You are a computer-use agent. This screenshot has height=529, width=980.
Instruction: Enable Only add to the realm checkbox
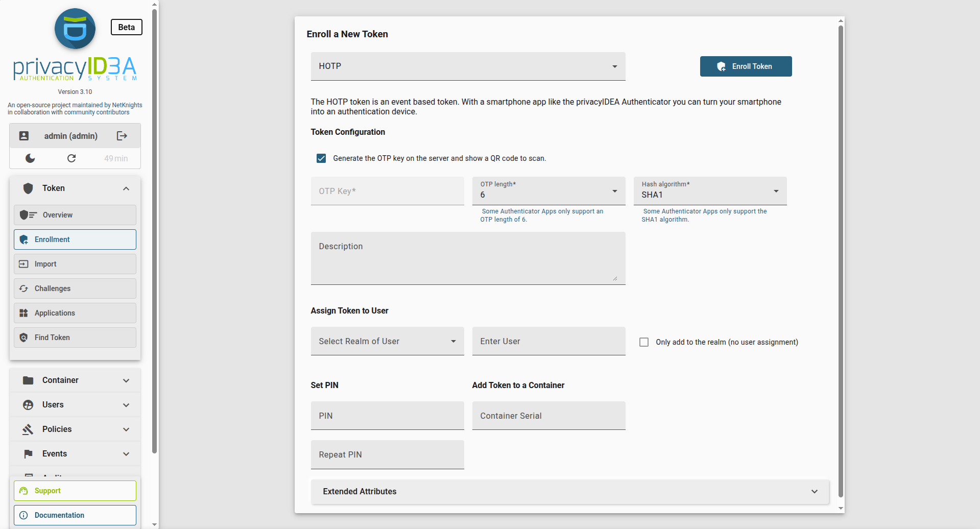point(644,342)
